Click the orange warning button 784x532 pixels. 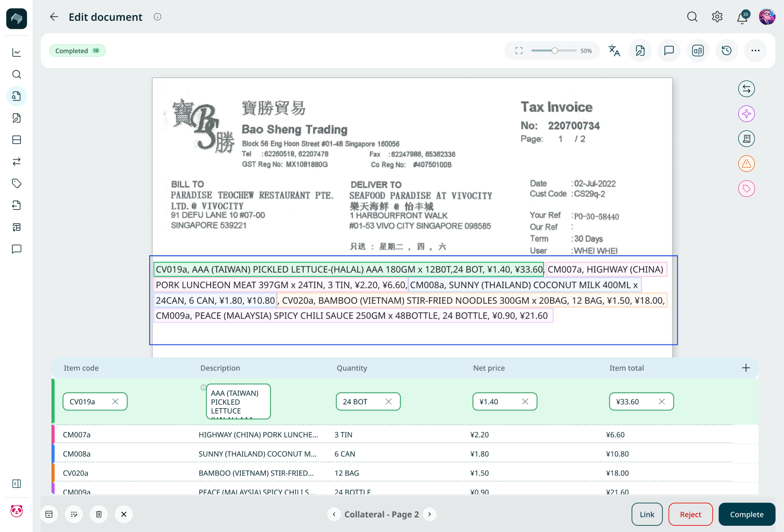(x=747, y=164)
